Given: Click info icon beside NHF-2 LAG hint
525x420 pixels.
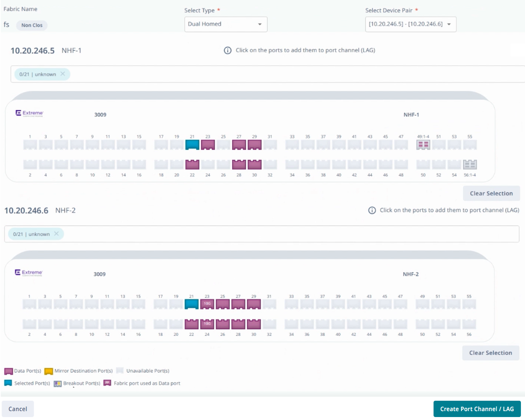Looking at the screenshot, I should click(372, 210).
